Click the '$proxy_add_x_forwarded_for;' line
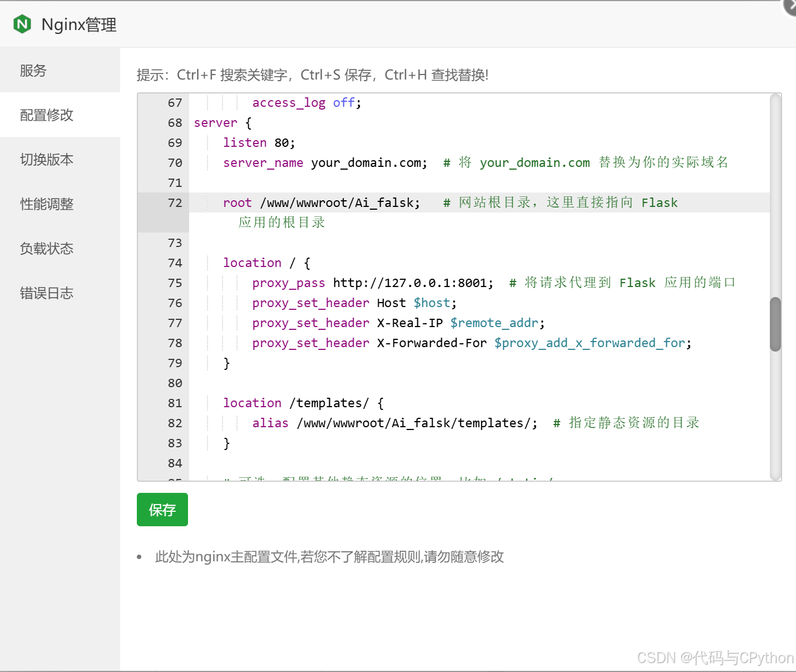Image resolution: width=796 pixels, height=672 pixels. (472, 343)
